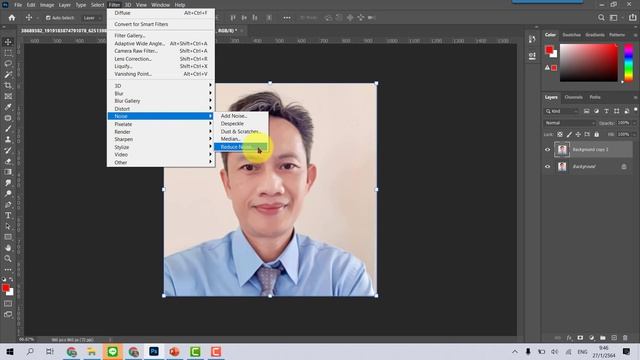Toggle lock all padlock icon
Screen dimensions: 640x360
[x=596, y=134]
